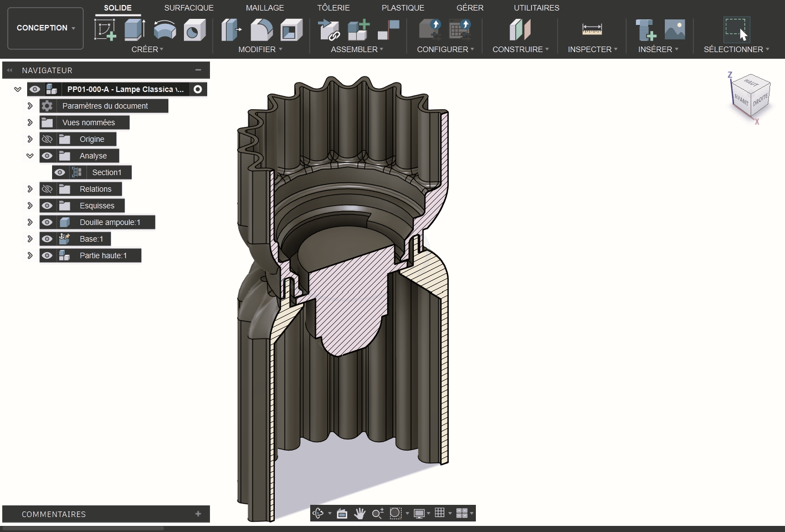
Task: Click the ViewCube DROITE face
Action: (x=760, y=101)
